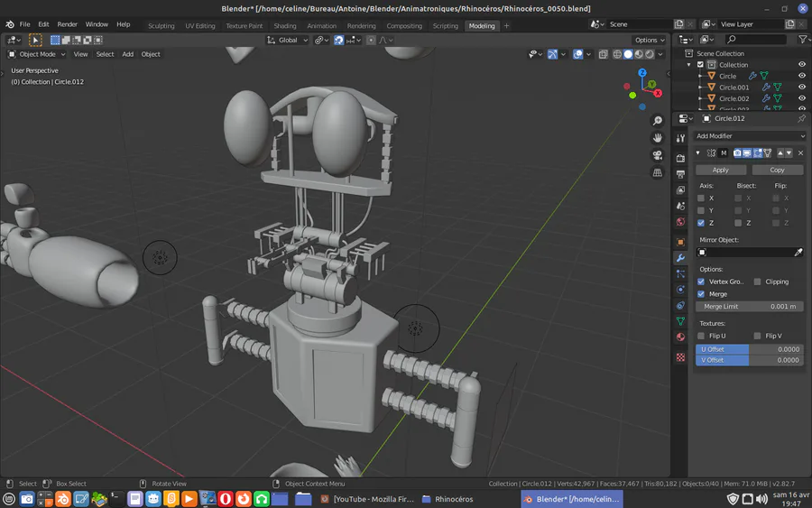Open Output properties tab
The width and height of the screenshot is (812, 508).
680,174
